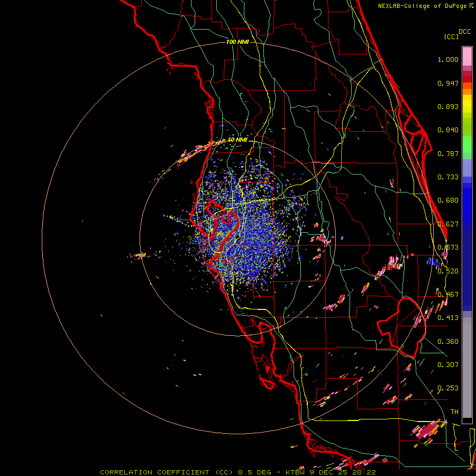
Task: Click the NEXLAB-College of DuPage credit text
Action: [422, 6]
